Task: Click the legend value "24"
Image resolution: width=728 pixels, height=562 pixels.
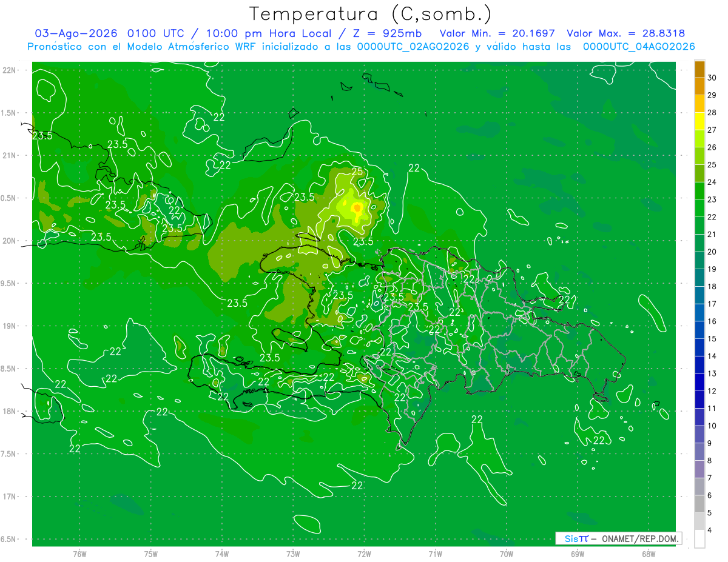Action: pos(712,182)
